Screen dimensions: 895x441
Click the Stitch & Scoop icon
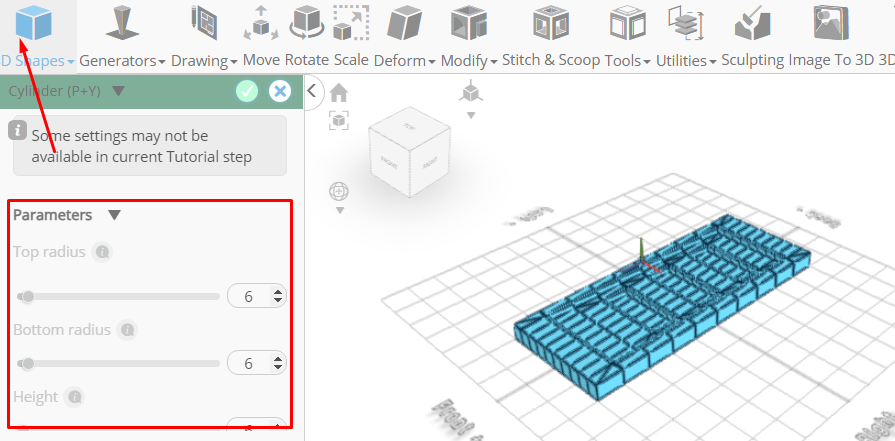551,23
